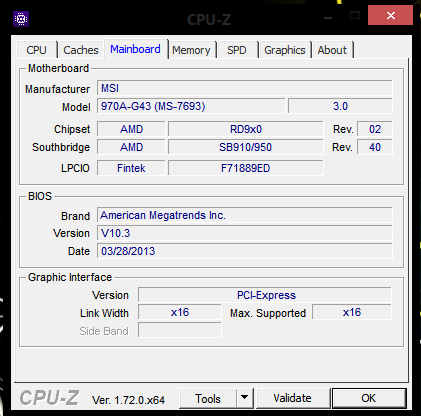Confirm with the OK button
Image resolution: width=421 pixels, height=416 pixels.
[369, 398]
